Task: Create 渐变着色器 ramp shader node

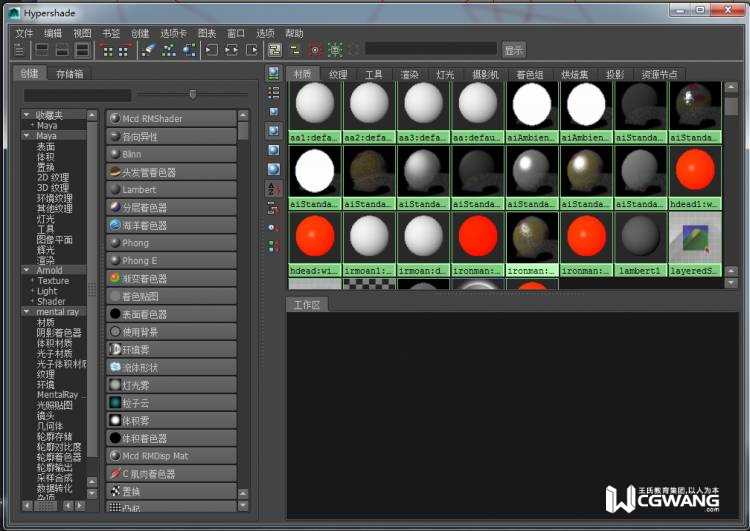Action: (x=171, y=278)
